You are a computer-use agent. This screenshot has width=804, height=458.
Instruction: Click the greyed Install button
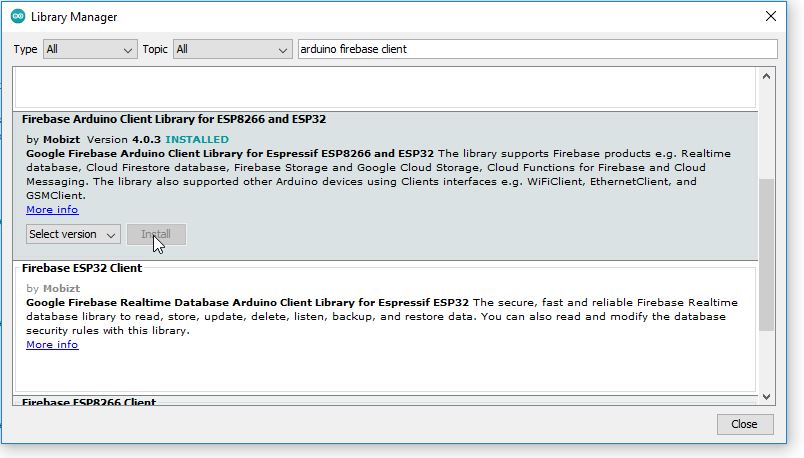(156, 234)
